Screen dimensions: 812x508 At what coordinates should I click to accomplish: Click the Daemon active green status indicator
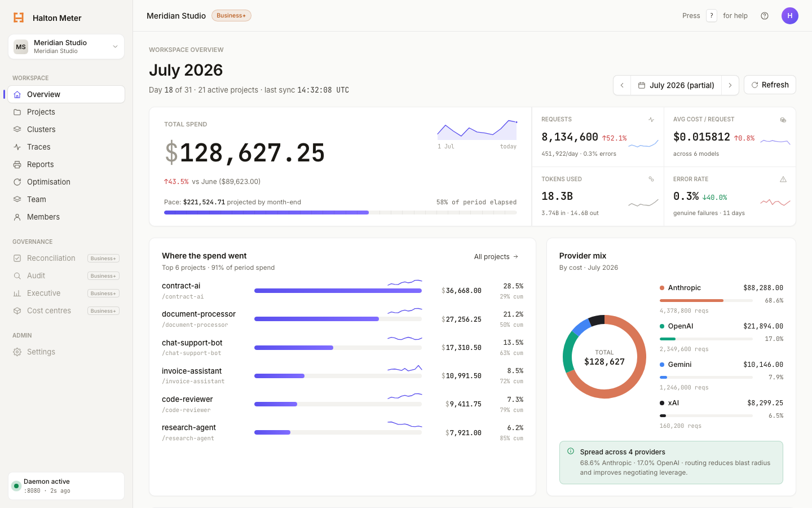[16, 486]
